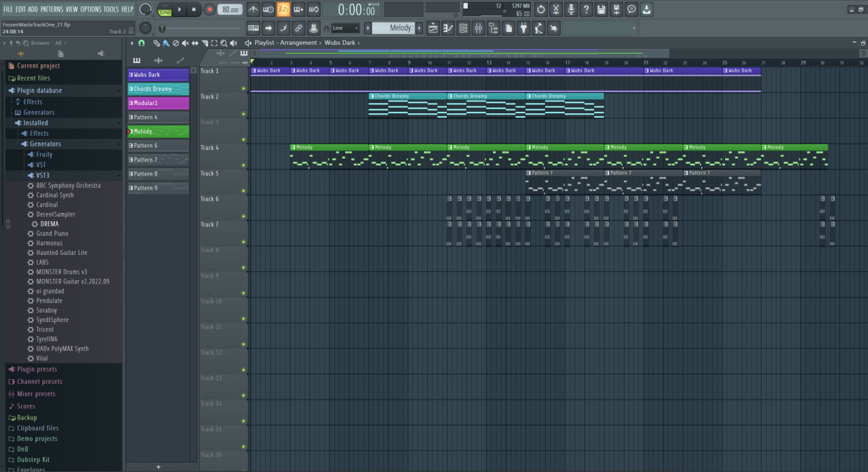Click the step editing arrow icon
Viewport: 868px width, 472px height.
click(269, 28)
